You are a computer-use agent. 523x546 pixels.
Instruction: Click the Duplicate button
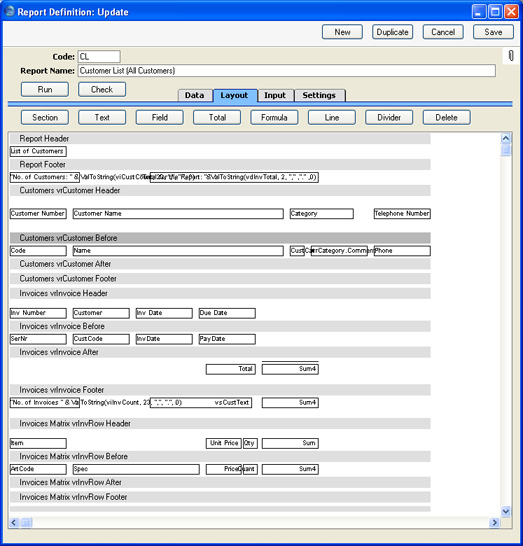[x=392, y=32]
